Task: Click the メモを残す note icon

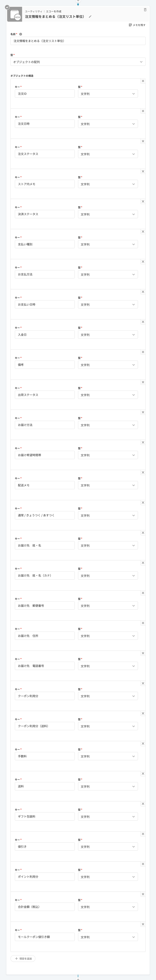Action: coord(130,25)
